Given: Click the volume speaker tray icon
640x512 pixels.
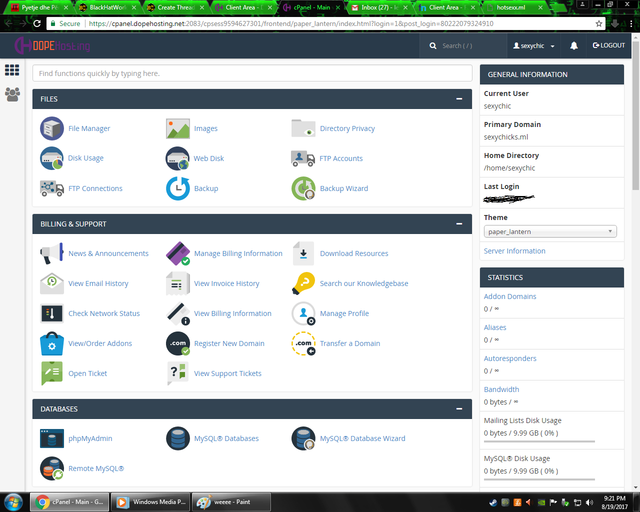Looking at the screenshot, I should (589, 502).
